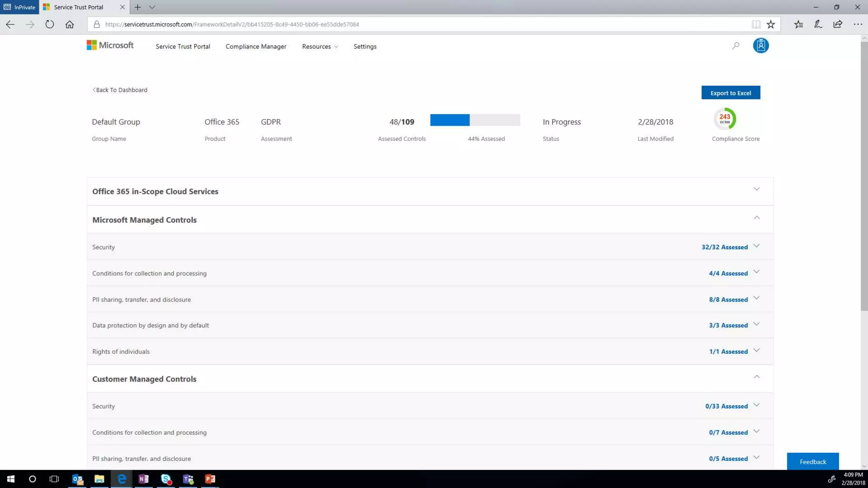Screen dimensions: 868x488
Task: Open the Resources dropdown menu
Action: [320, 47]
